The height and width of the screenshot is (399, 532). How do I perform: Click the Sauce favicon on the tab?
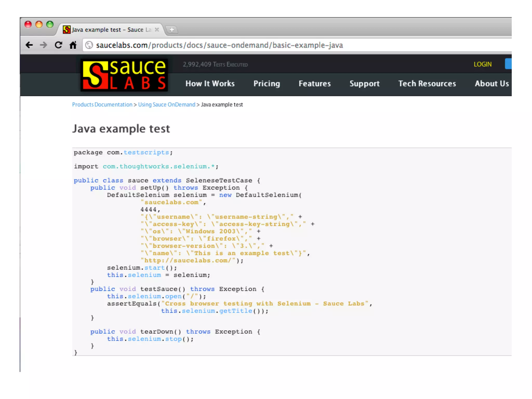click(67, 30)
